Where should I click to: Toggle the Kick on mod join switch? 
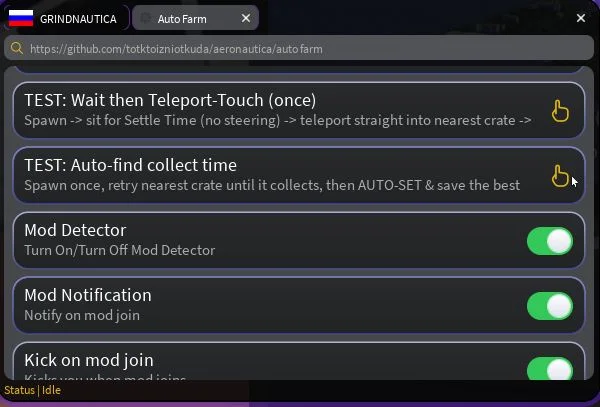tap(550, 369)
